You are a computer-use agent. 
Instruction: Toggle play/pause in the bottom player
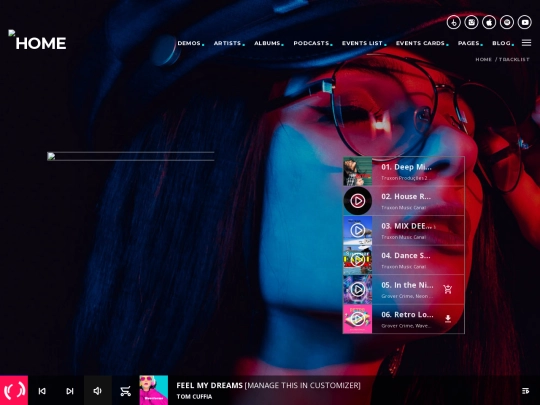(14, 390)
